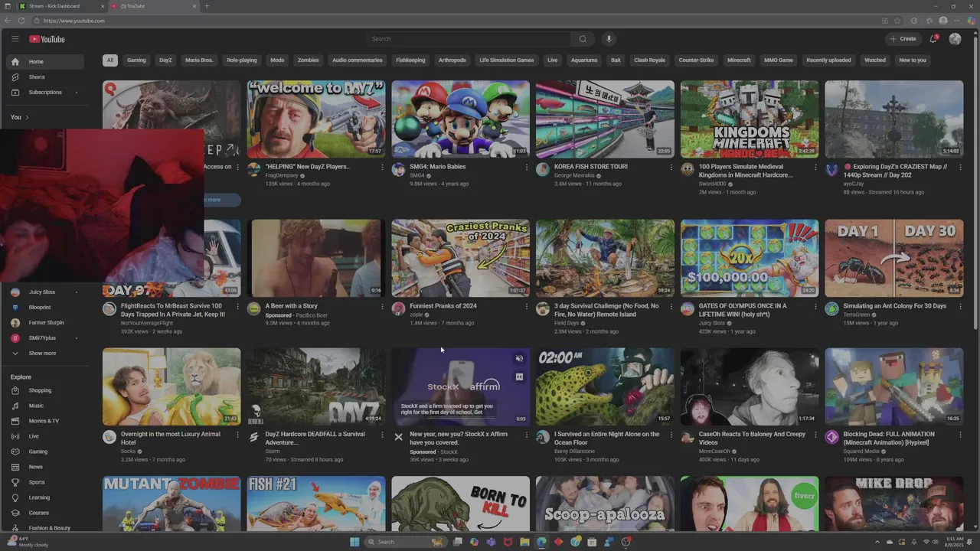Open the 02:00 AM moray eel thumbnail
The width and height of the screenshot is (980, 551).
(605, 386)
